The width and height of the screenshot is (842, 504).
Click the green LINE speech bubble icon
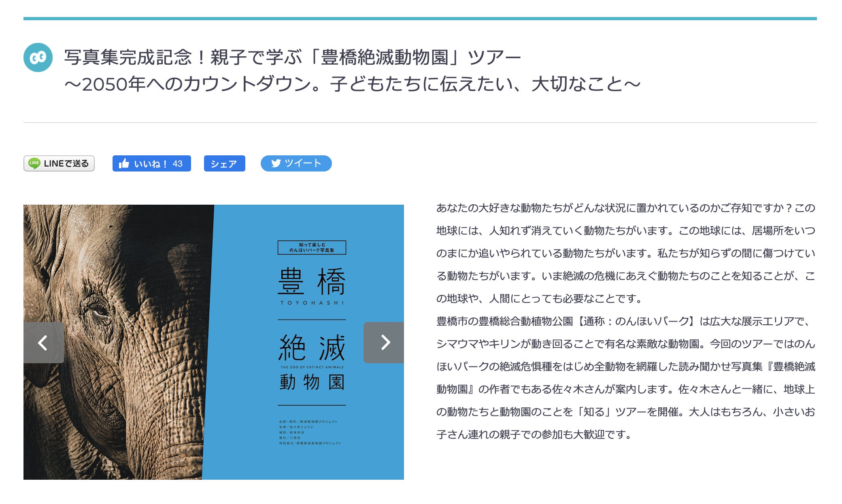[x=34, y=163]
